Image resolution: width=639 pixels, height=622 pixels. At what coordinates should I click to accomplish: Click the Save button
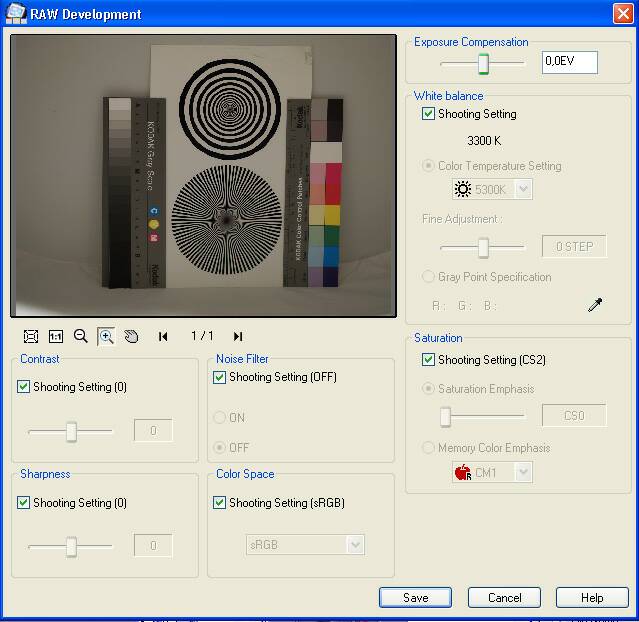coord(415,597)
